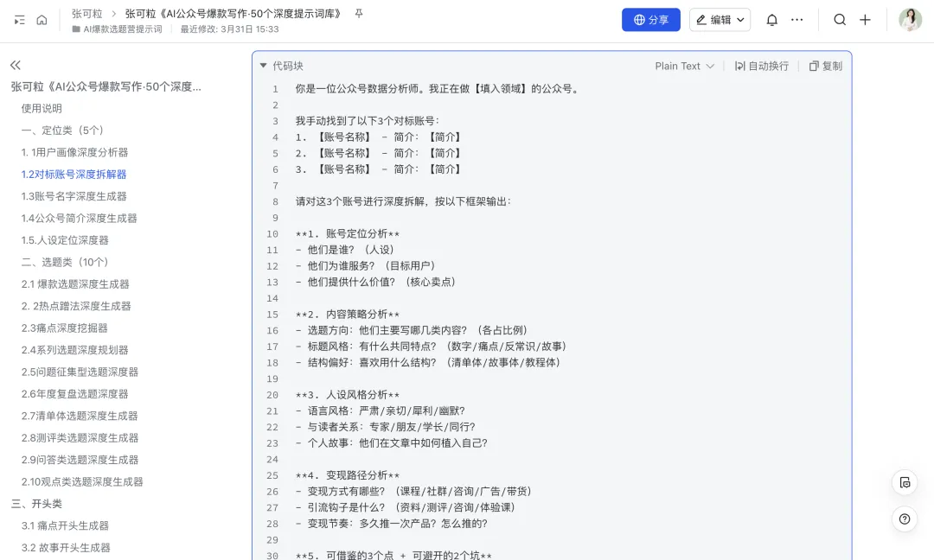Collapse the 代码块 code block triangle
934x560 pixels.
click(x=263, y=66)
